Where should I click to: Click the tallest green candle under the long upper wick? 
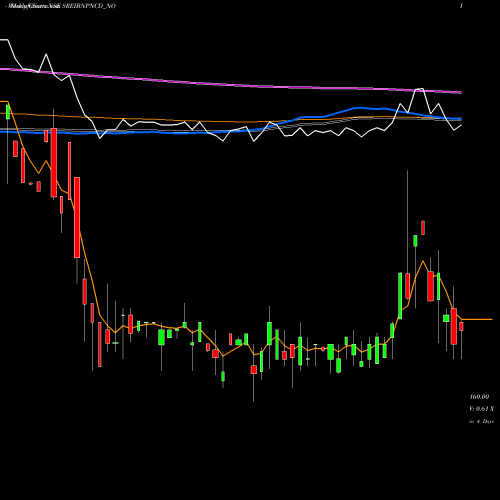pos(400,296)
